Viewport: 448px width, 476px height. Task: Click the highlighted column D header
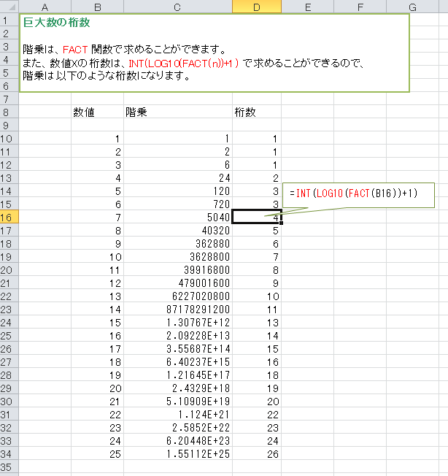click(x=256, y=7)
